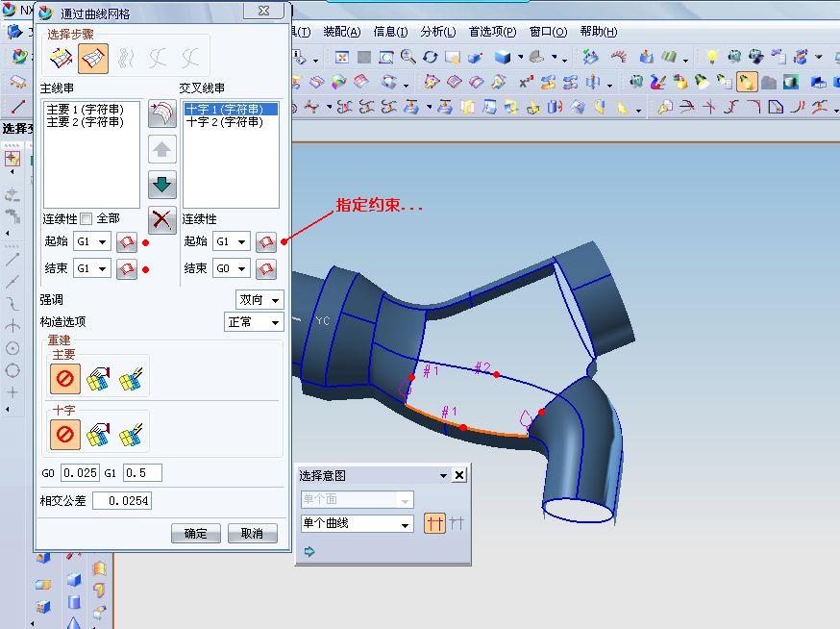Click primary end 结束 constraint face icon
840x629 pixels.
point(127,268)
